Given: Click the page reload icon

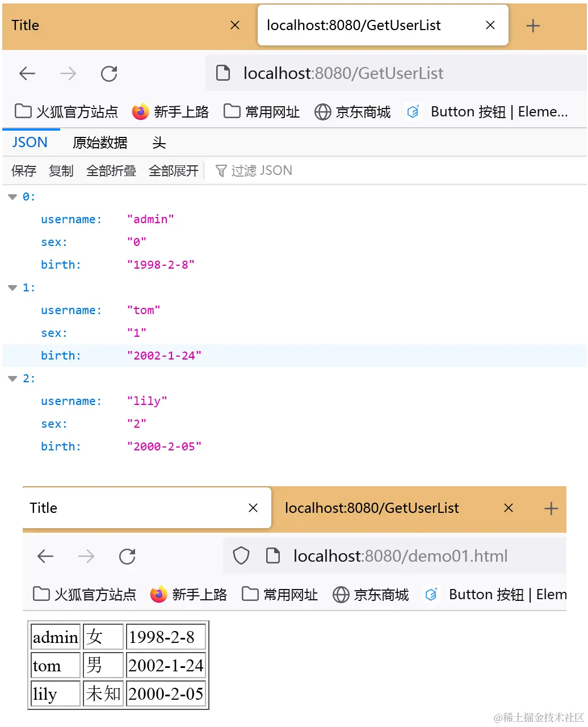Looking at the screenshot, I should click(108, 73).
